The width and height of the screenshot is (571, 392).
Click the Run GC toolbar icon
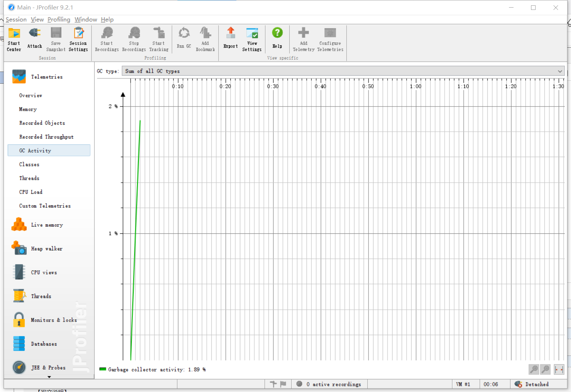[x=184, y=38]
